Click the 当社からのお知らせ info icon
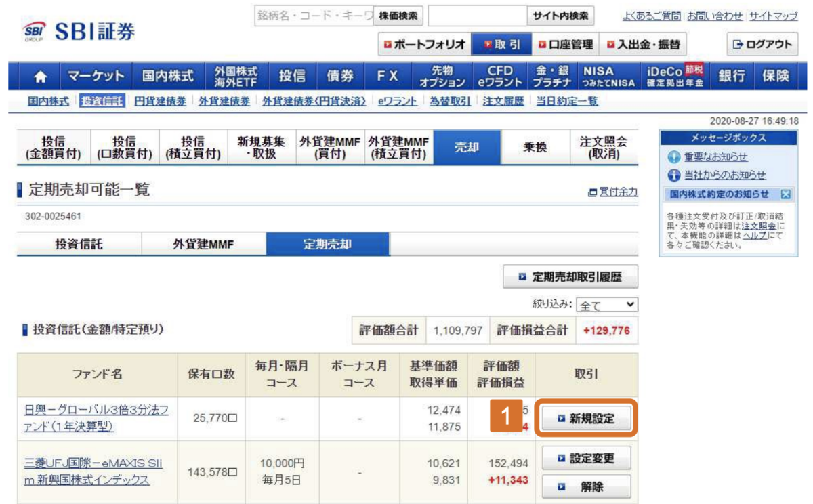This screenshot has height=504, width=813. click(x=674, y=175)
